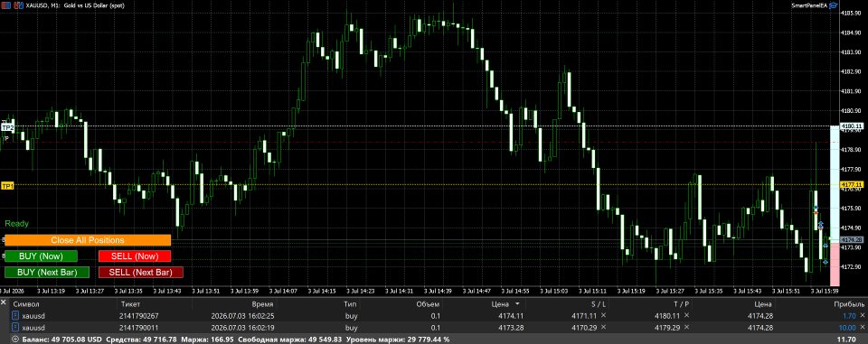This screenshot has height=344, width=868.
Task: Close the trade terminal panel
Action: 4,303
